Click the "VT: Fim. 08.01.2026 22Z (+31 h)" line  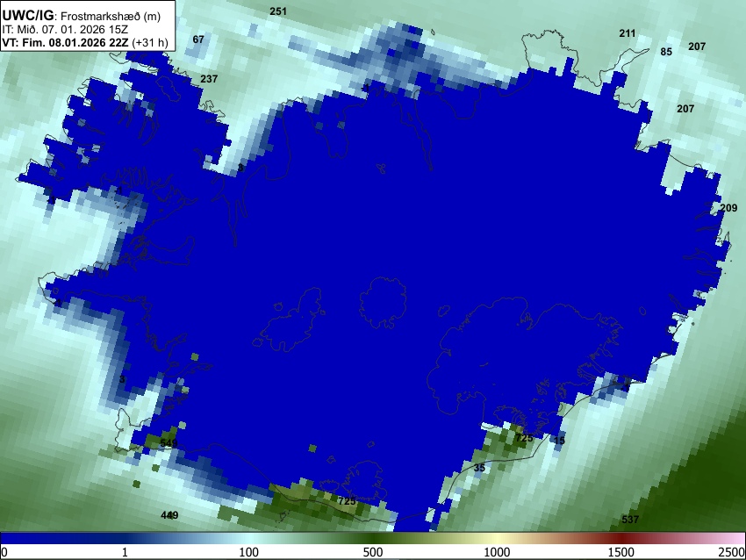[85, 42]
